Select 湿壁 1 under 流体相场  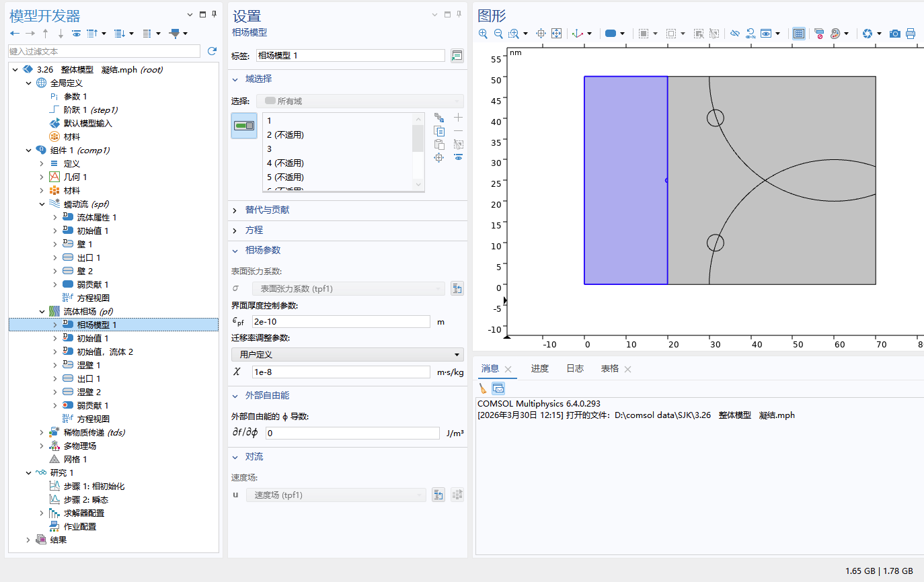coord(89,365)
